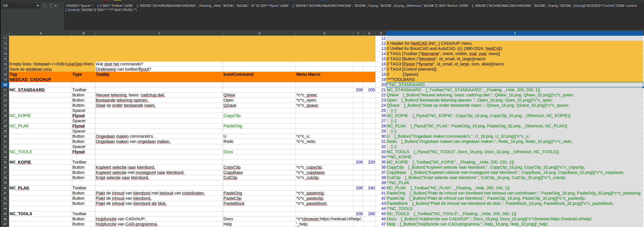Image resolution: width=644 pixels, height=227 pixels.
Task: Open the Name Box dropdown showing I20
Action: coord(38,6)
